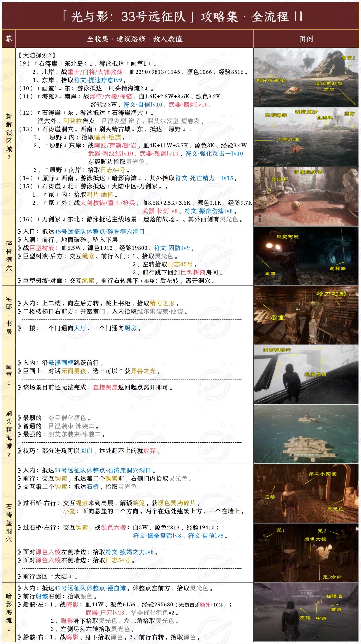Select the row label 宅邸-书房
361x644 pixels.
9,315
